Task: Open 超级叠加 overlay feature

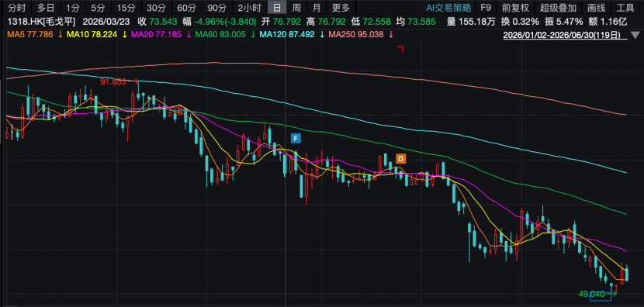Action: pyautogui.click(x=558, y=7)
